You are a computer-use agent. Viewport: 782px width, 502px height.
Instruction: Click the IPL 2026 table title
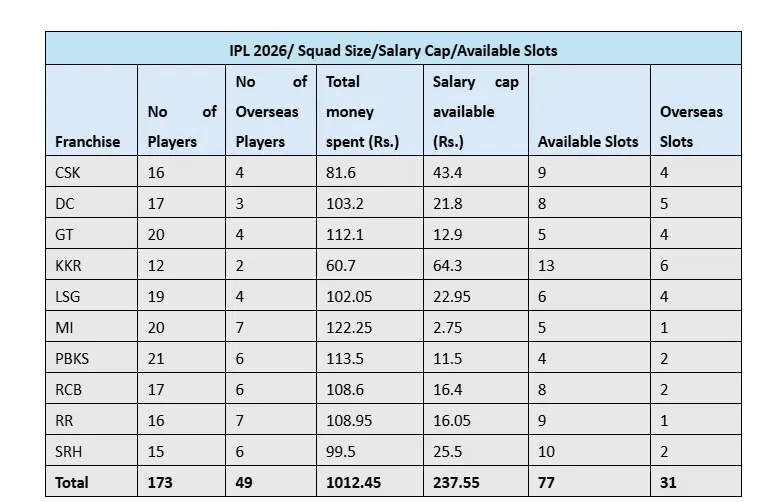pyautogui.click(x=392, y=50)
